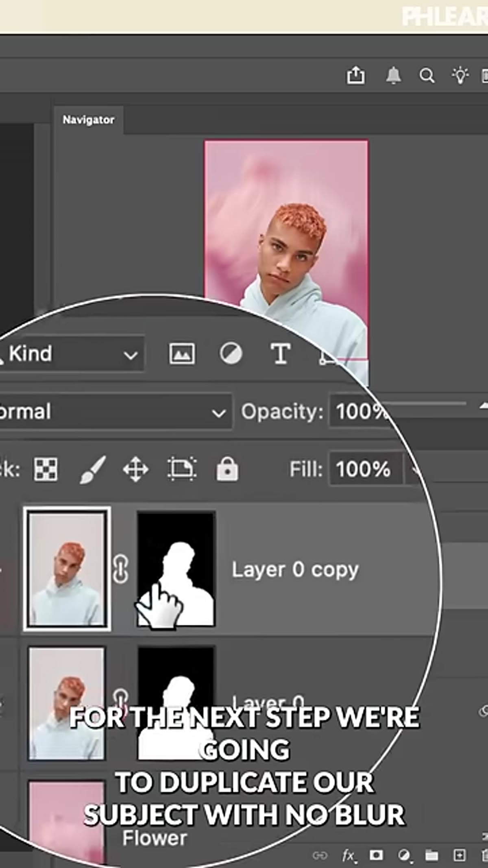The image size is (488, 868).
Task: Open the Discover lightbulb icon
Action: pyautogui.click(x=460, y=75)
